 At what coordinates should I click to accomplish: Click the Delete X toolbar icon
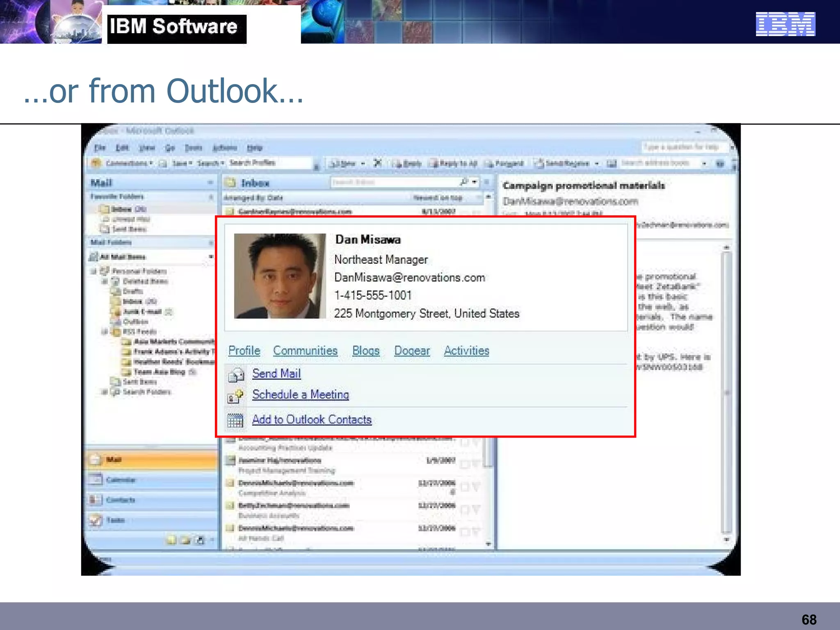378,163
